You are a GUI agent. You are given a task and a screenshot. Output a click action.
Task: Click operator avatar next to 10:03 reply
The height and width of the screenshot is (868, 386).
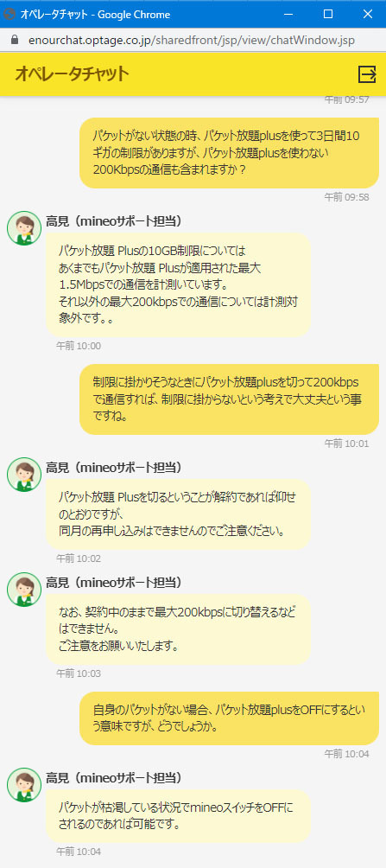coord(24,590)
